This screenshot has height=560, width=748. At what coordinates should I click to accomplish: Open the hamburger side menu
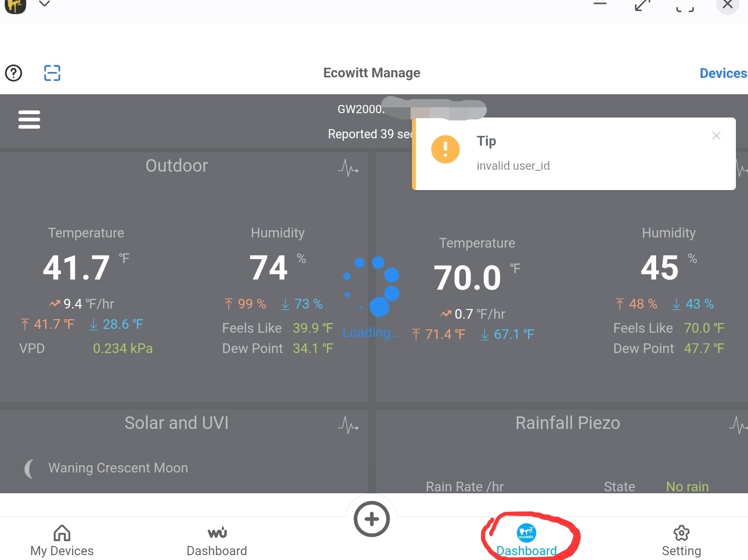point(29,119)
